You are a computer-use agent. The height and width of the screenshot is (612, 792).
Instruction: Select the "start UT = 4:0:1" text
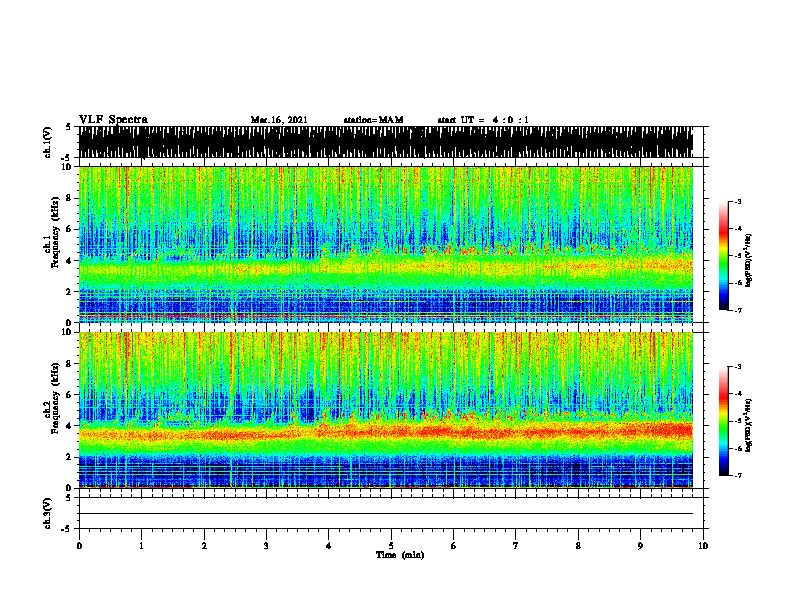point(483,120)
